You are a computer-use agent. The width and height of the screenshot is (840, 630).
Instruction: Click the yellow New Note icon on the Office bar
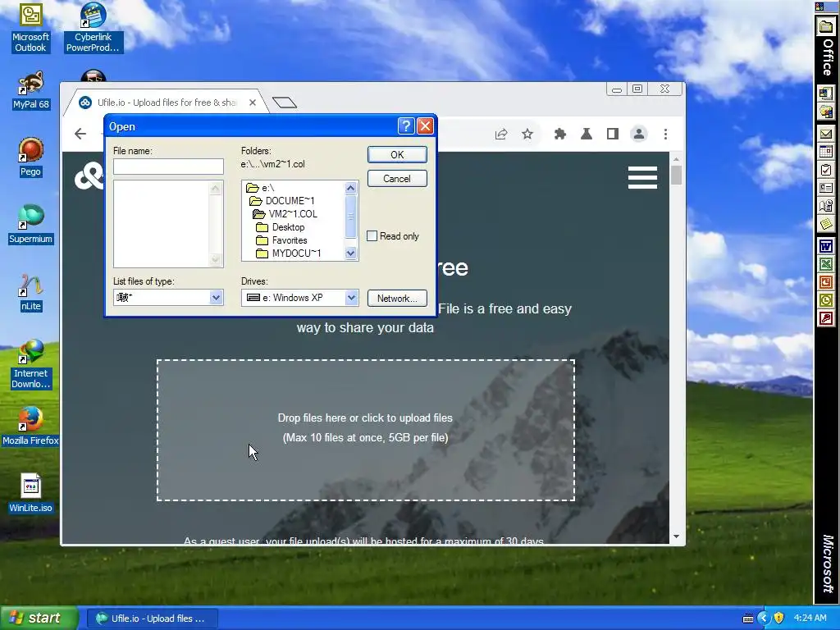click(825, 224)
